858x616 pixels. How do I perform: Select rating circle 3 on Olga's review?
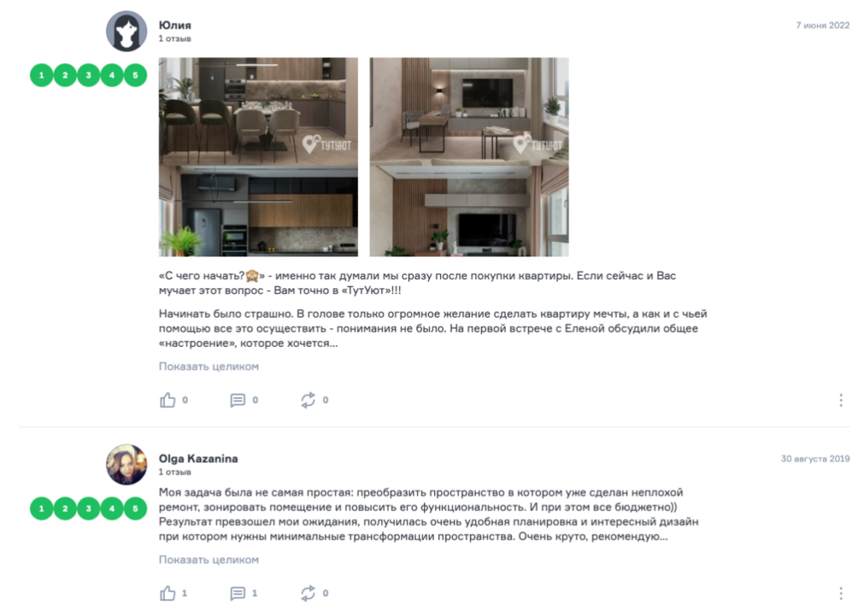[x=89, y=508]
